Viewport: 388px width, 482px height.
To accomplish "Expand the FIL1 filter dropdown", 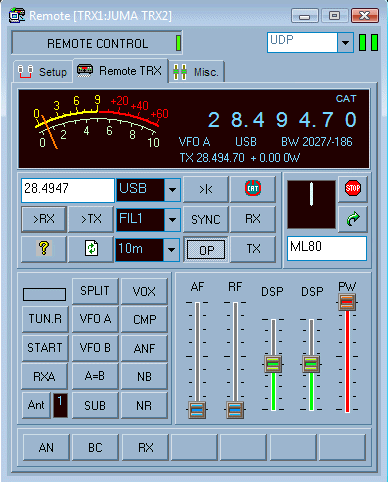I will tap(172, 220).
